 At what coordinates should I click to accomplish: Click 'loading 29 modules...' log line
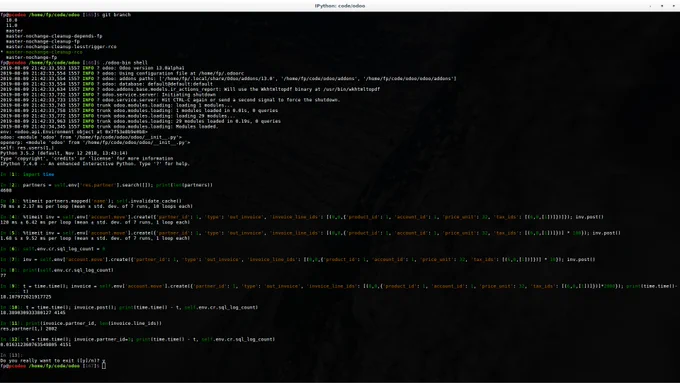click(118, 116)
